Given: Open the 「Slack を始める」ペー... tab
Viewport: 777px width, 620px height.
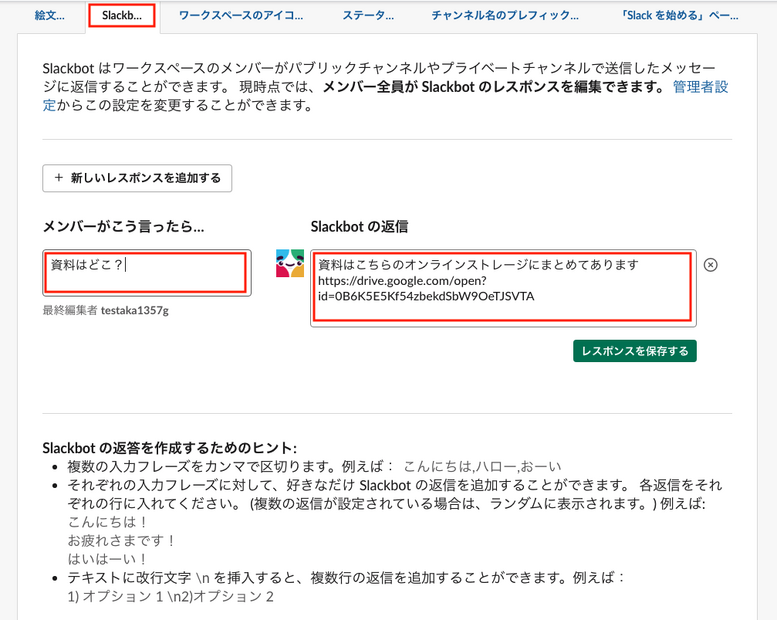Looking at the screenshot, I should tap(679, 15).
